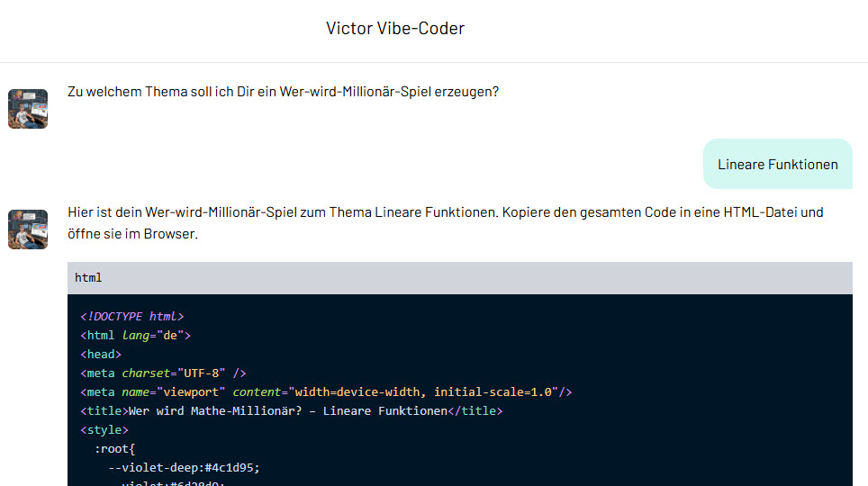The width and height of the screenshot is (868, 486).
Task: Click the meta viewport code line
Action: point(326,391)
